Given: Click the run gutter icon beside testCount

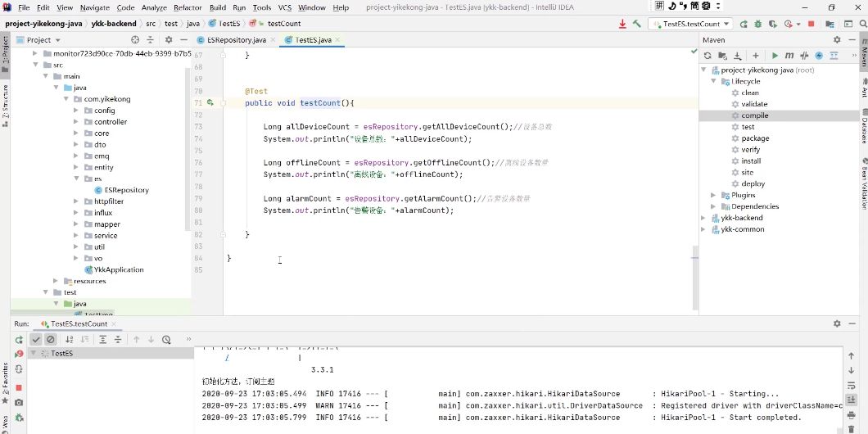Looking at the screenshot, I should point(210,103).
